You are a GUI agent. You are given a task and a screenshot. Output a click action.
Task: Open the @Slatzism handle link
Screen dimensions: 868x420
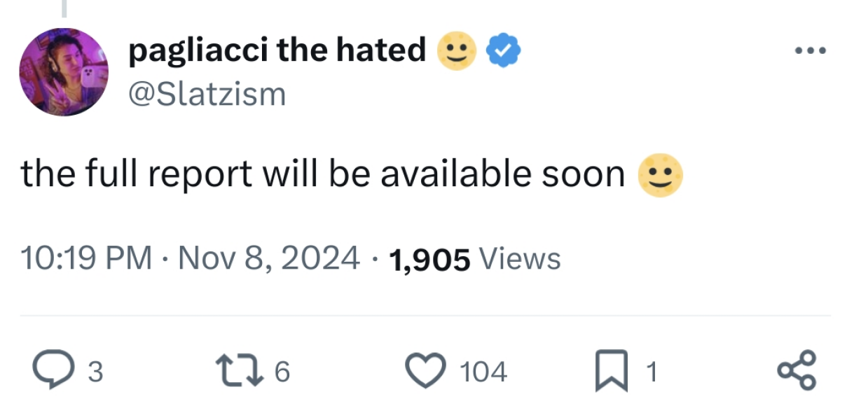point(207,93)
